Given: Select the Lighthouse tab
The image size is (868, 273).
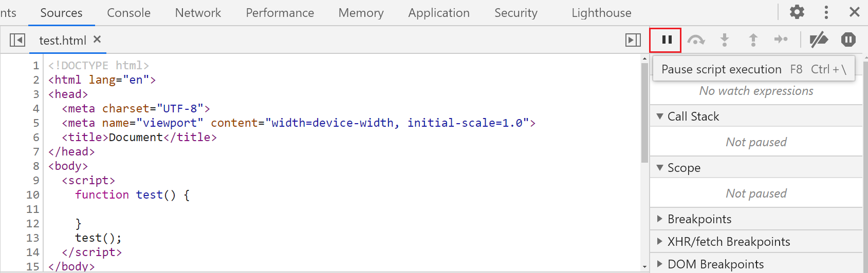Looking at the screenshot, I should coord(601,13).
